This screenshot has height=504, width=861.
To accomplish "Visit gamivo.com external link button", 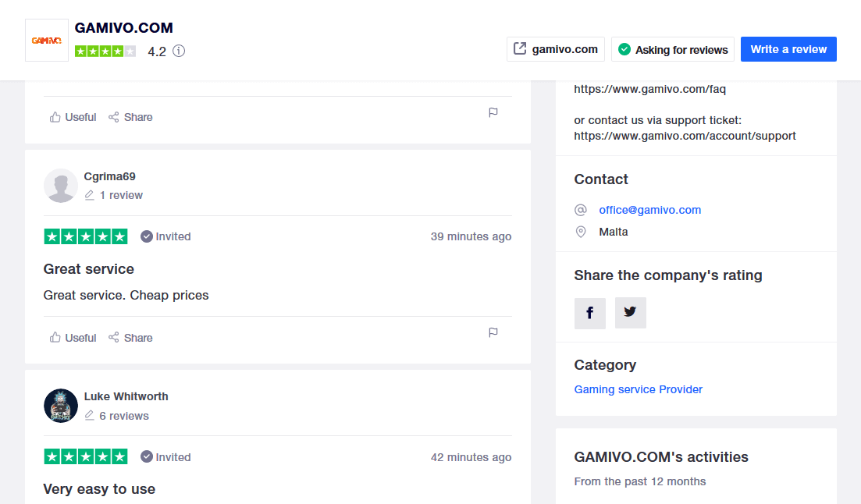I will 556,49.
